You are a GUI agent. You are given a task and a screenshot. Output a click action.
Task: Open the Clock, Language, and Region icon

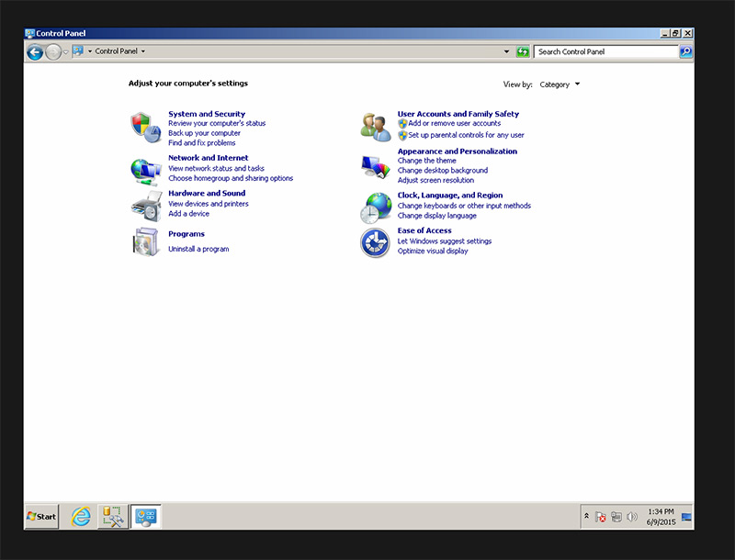click(376, 207)
